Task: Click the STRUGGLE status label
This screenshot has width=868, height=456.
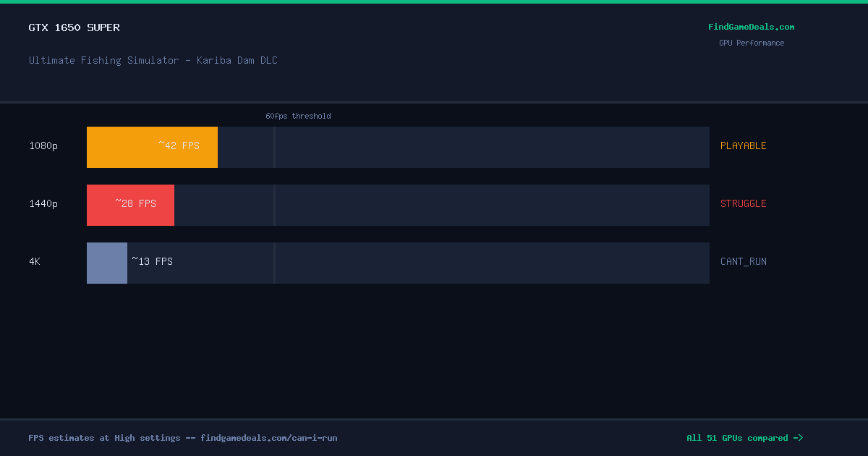Action: click(x=743, y=203)
